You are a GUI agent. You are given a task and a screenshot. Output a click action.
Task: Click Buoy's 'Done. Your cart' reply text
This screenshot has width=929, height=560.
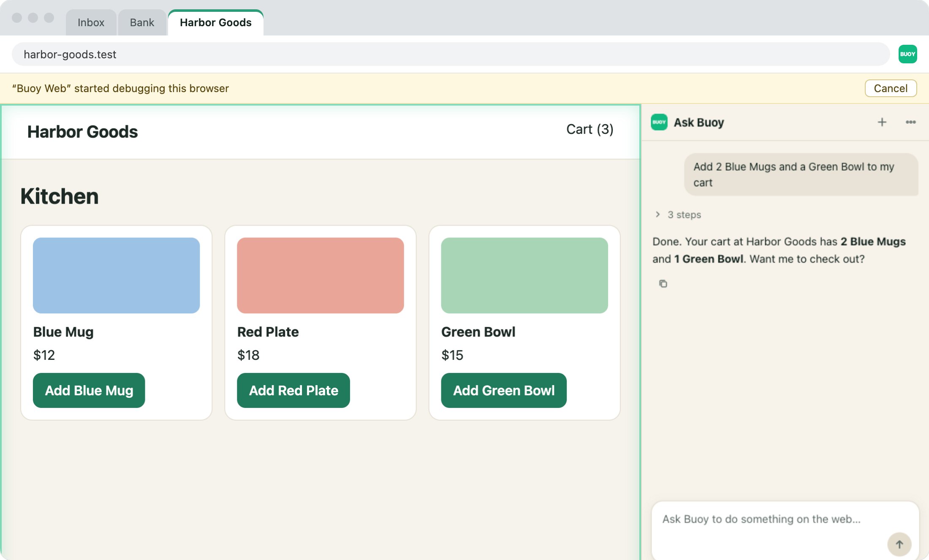(x=779, y=250)
